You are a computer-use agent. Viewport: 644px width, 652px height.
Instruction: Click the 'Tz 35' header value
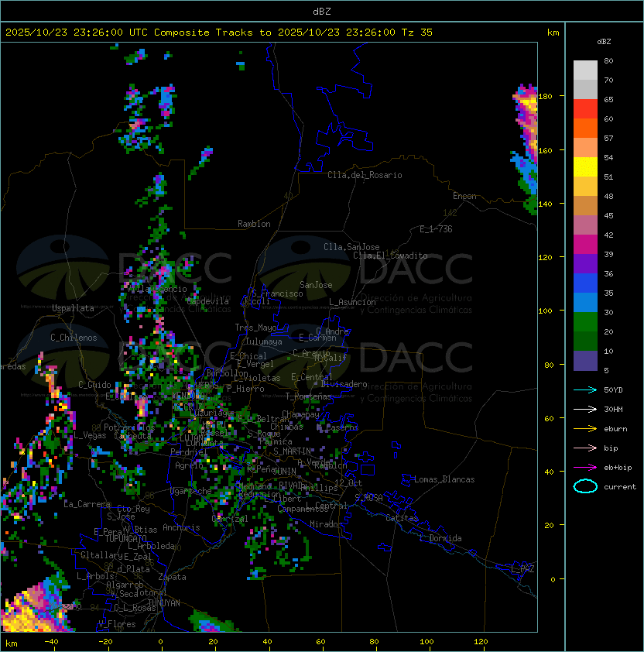[417, 33]
